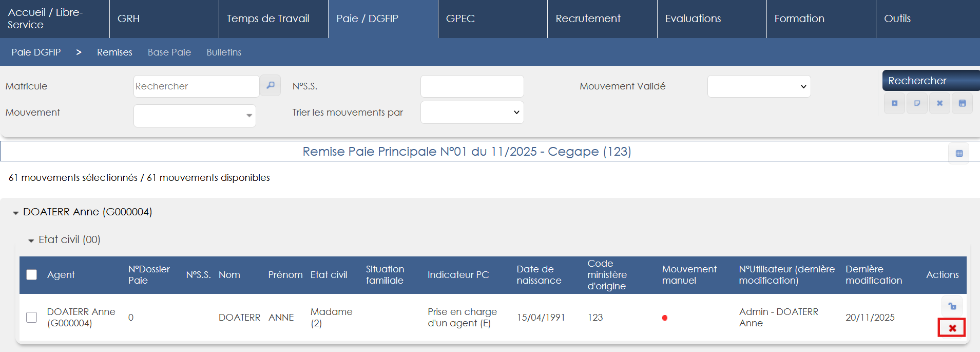Collapse the Etat civil (00) section
This screenshot has width=980, height=352.
31,240
